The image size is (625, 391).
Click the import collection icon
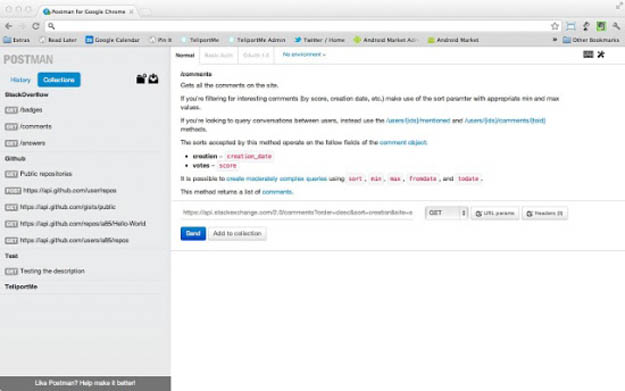153,79
